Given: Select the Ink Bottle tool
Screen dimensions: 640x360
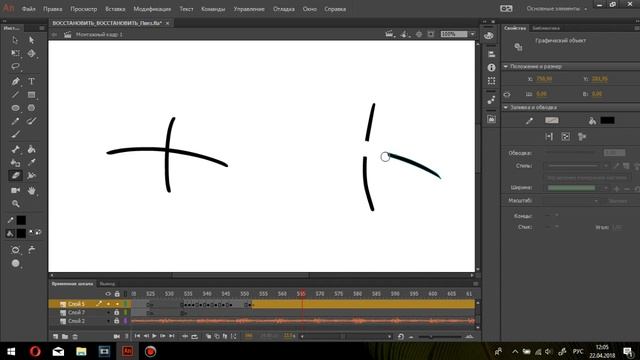Looking at the screenshot, I should (15, 163).
